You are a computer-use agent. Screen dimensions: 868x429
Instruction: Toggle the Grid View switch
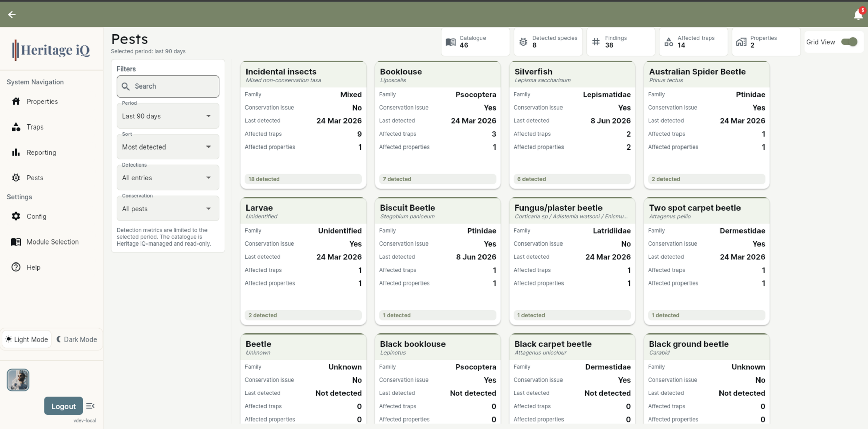tap(849, 42)
